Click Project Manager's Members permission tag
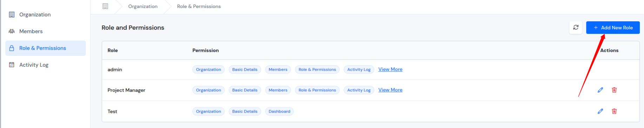The image size is (644, 128). coord(278,90)
